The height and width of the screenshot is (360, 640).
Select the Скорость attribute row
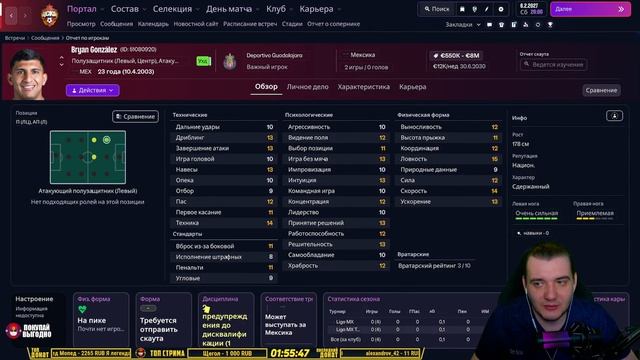tap(448, 191)
